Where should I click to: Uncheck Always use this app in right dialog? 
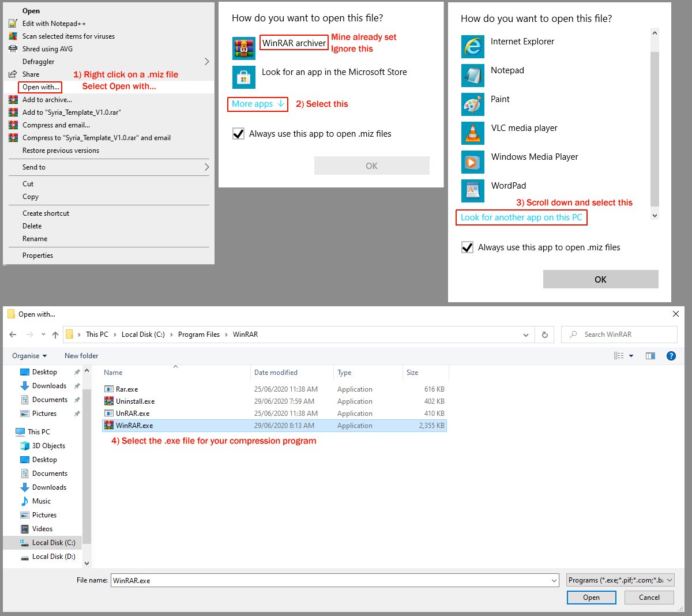pos(468,247)
